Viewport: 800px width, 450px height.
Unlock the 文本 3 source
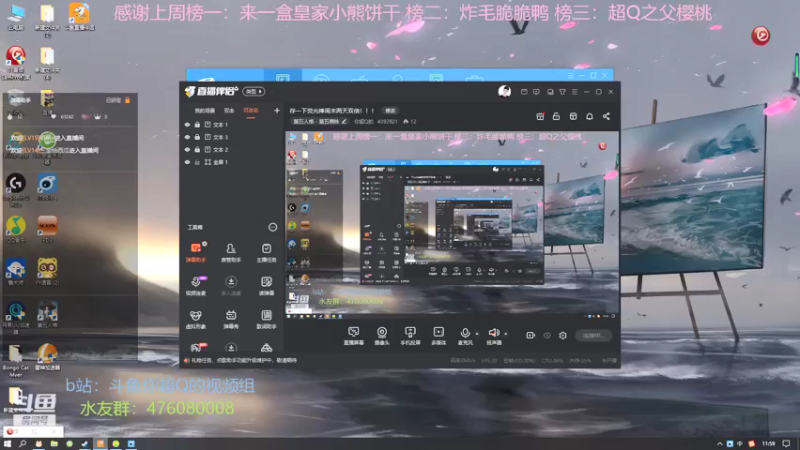coord(197,137)
